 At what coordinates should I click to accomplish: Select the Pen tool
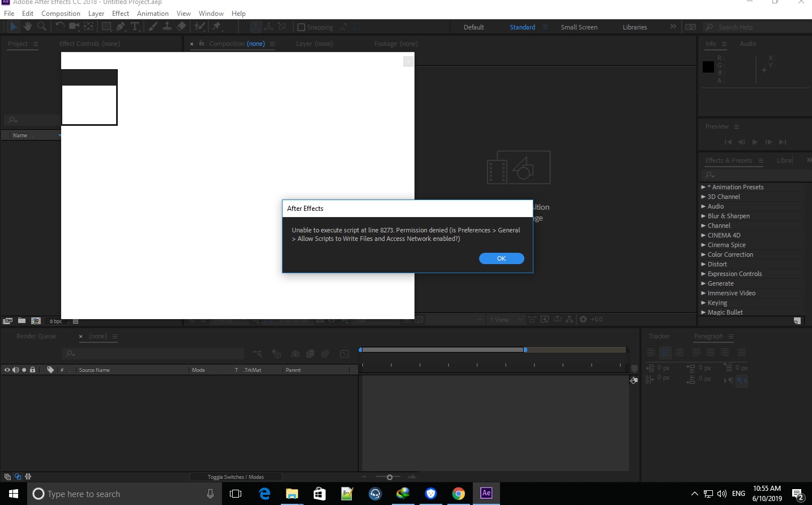[x=121, y=26]
